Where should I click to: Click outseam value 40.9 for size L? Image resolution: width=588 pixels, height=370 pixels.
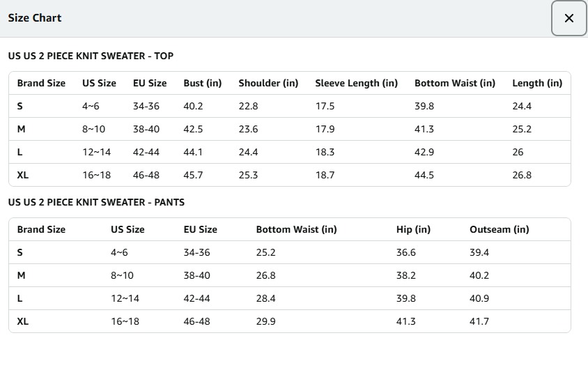tap(479, 298)
